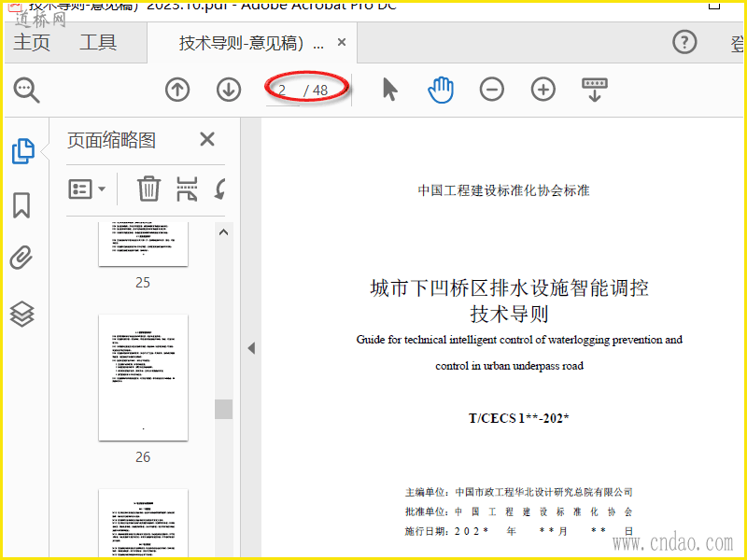Open the thumbnail options dropdown menu
Image resolution: width=747 pixels, height=560 pixels.
click(x=87, y=189)
